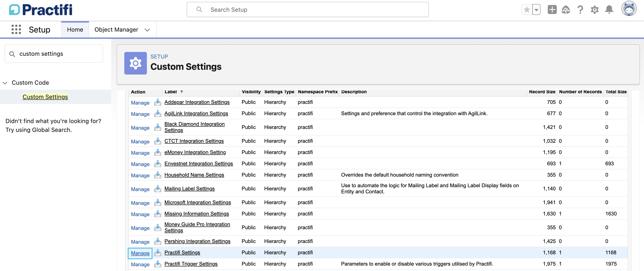
Task: Open the Setup gear menu icon
Action: (x=595, y=10)
